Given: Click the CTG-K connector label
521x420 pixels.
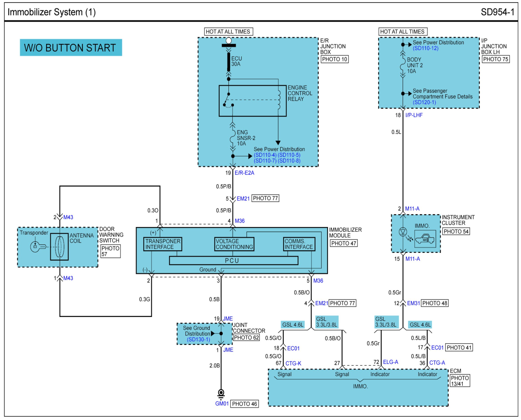Looking at the screenshot, I should point(293,363).
